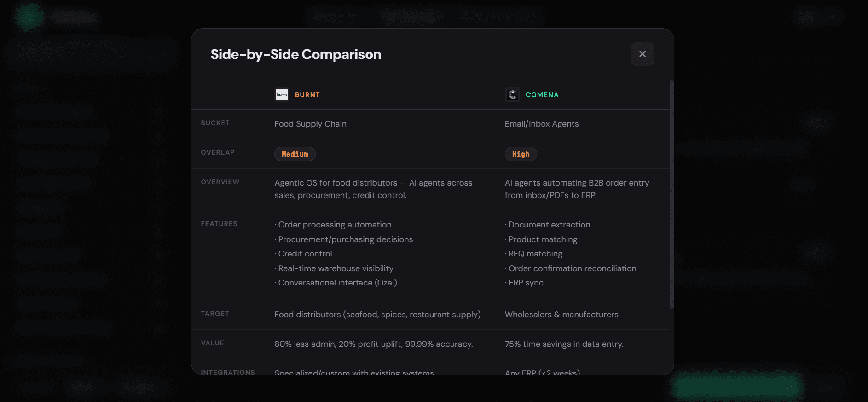Image resolution: width=868 pixels, height=402 pixels.
Task: Click the 80% less admin value text
Action: point(374,344)
